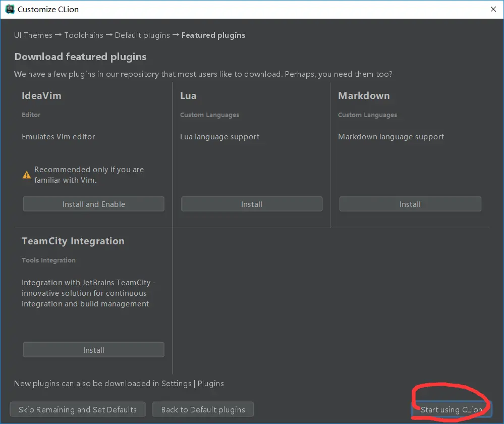504x424 pixels.
Task: Select Toolchains breadcrumb step
Action: coord(84,35)
